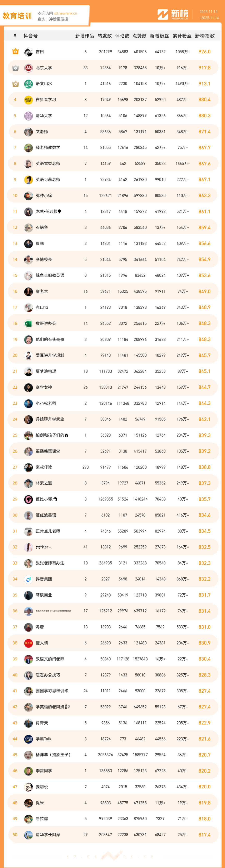
Task: Click the silver crown beside 北京大学
Action: pos(15,68)
